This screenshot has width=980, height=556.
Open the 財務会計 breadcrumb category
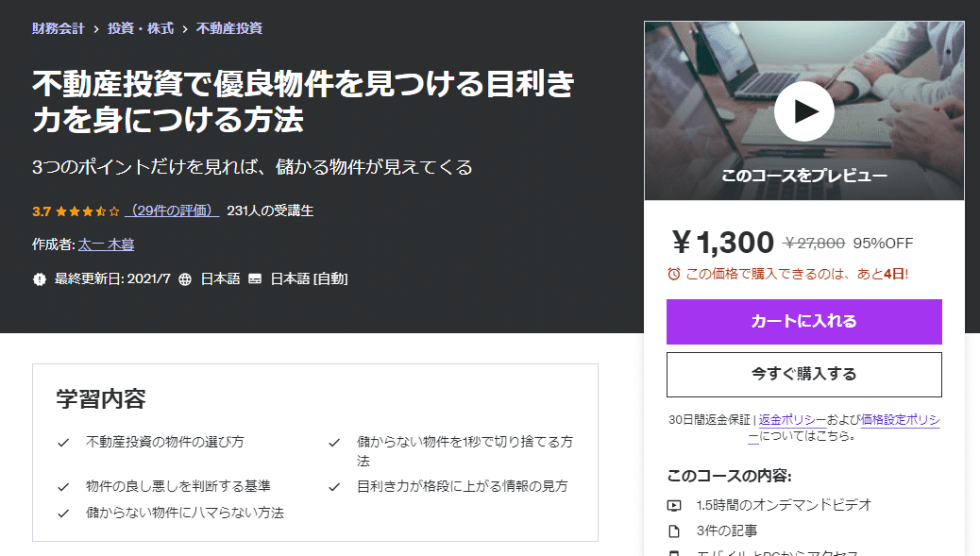(59, 28)
